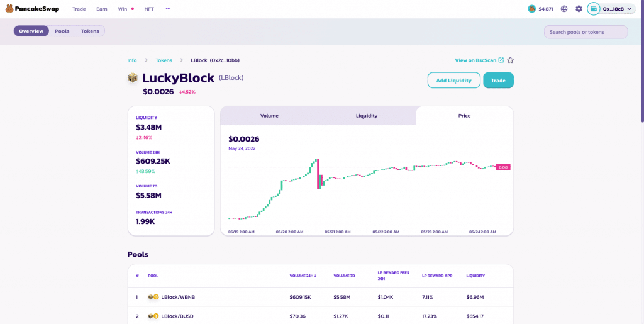Switch to the Tokens toggle tab

(x=90, y=31)
